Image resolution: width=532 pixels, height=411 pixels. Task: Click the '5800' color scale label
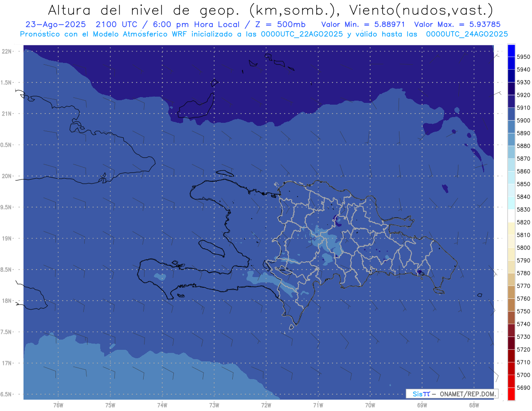(523, 248)
